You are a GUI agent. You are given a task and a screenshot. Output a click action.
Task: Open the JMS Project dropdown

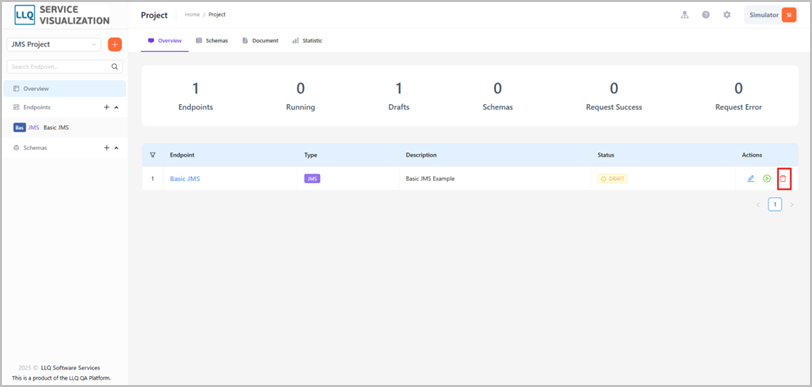pyautogui.click(x=54, y=45)
